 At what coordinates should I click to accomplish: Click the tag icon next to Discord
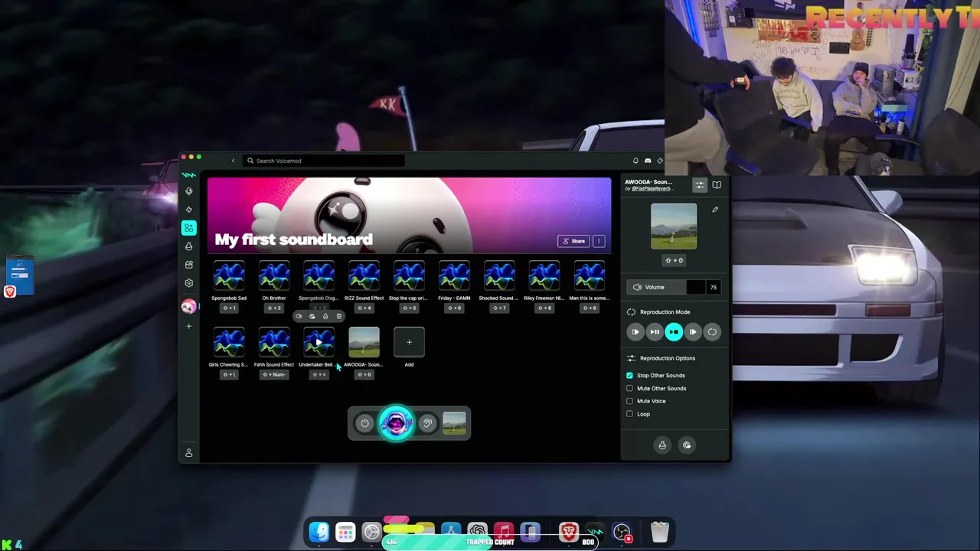pyautogui.click(x=660, y=161)
